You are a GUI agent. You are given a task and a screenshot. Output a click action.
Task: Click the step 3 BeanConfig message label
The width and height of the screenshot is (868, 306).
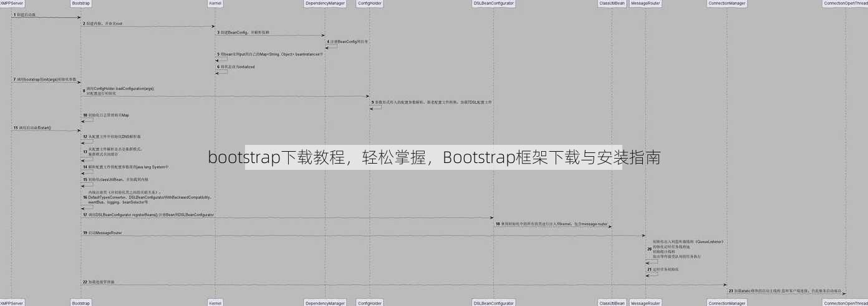(244, 32)
